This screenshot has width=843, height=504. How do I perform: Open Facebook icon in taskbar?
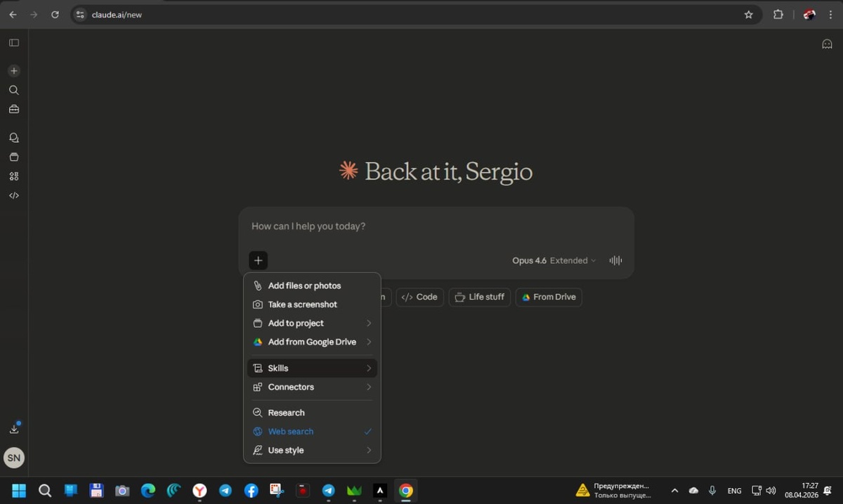pos(251,491)
